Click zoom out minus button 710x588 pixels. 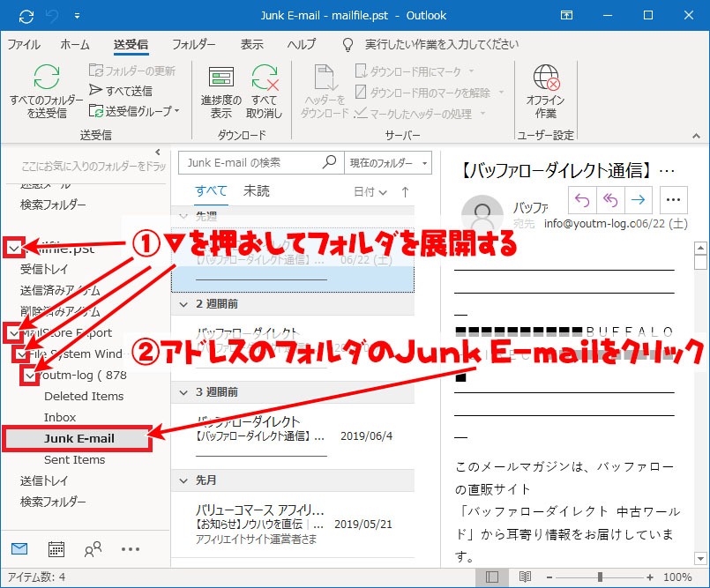[x=549, y=577]
